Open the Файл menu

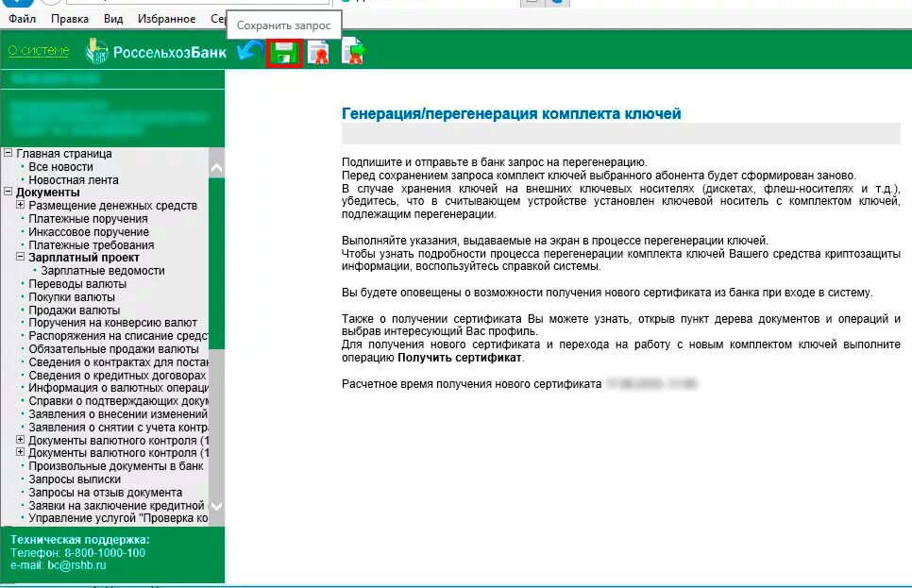(x=22, y=19)
